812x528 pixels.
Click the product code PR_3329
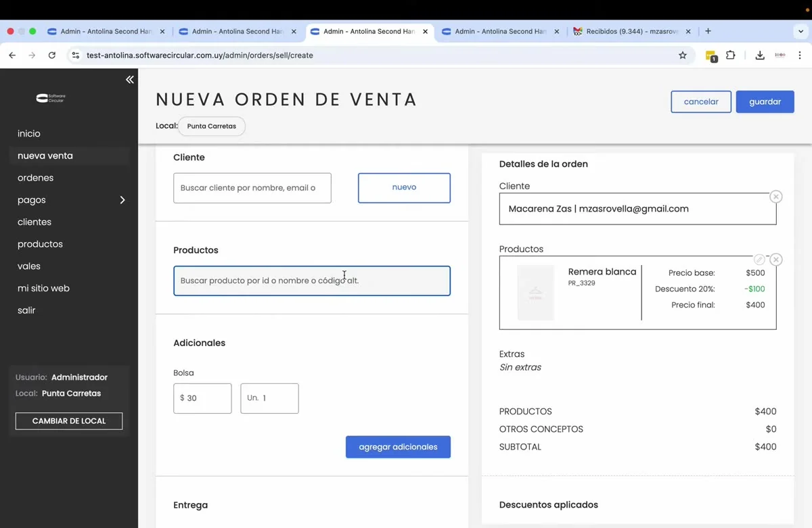(582, 283)
